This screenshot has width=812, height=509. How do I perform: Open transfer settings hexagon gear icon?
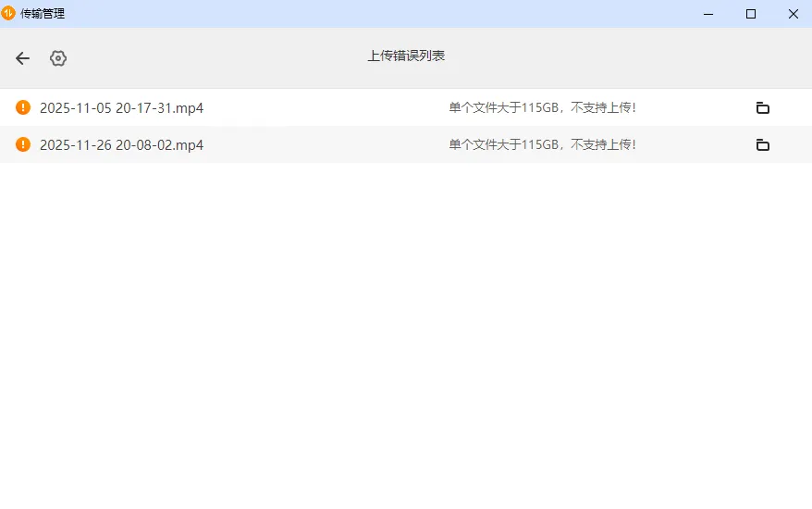58,58
